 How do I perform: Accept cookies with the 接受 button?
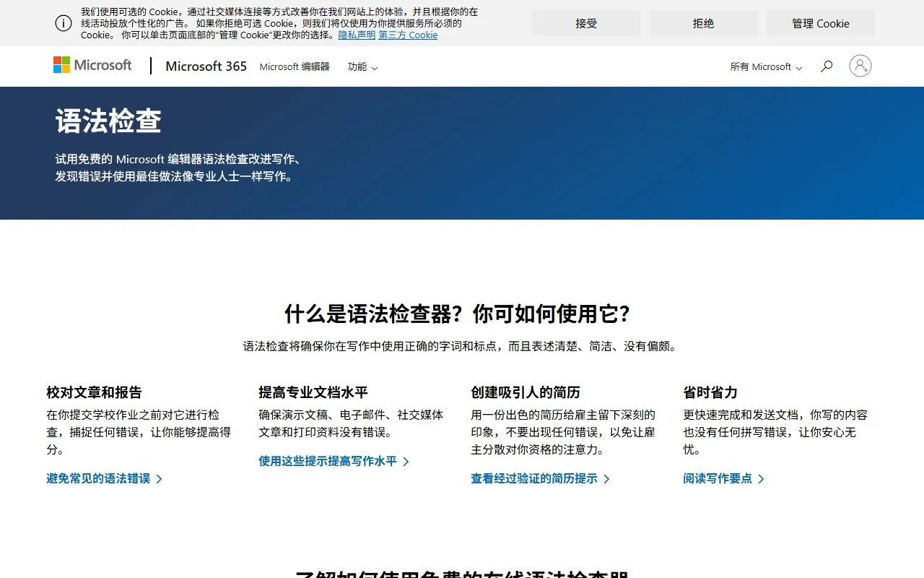pyautogui.click(x=585, y=22)
